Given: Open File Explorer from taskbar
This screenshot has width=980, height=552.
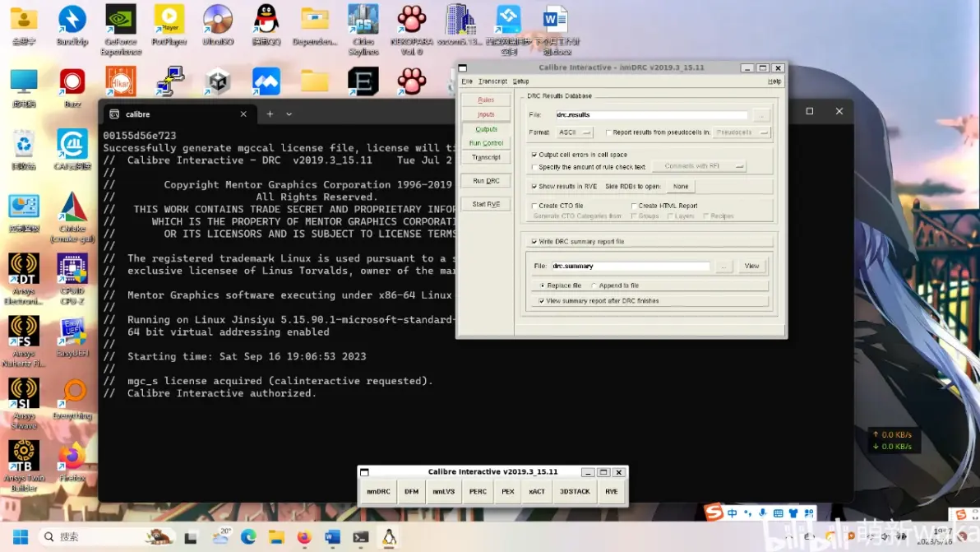Looking at the screenshot, I should coord(276,537).
